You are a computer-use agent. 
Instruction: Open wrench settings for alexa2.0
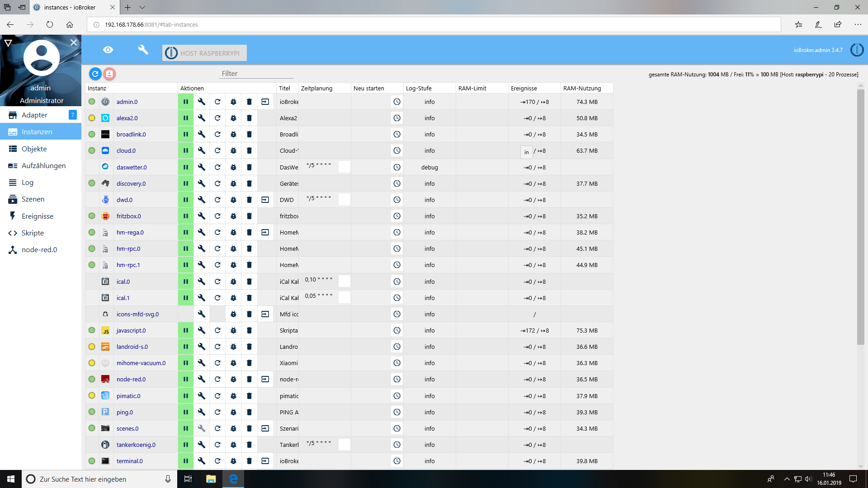pyautogui.click(x=202, y=118)
